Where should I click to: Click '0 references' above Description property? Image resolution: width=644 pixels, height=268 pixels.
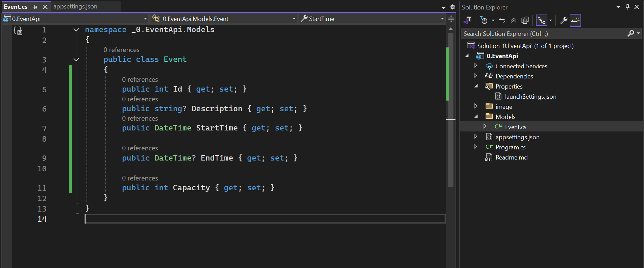point(140,99)
